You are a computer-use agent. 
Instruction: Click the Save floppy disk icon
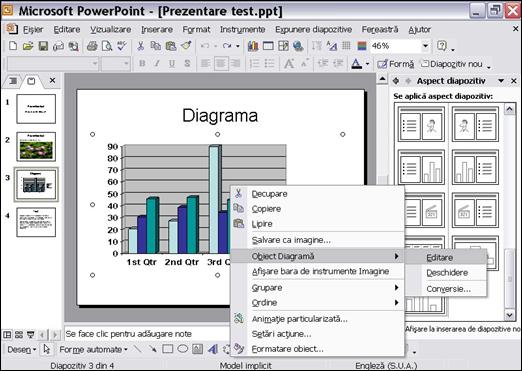click(43, 46)
